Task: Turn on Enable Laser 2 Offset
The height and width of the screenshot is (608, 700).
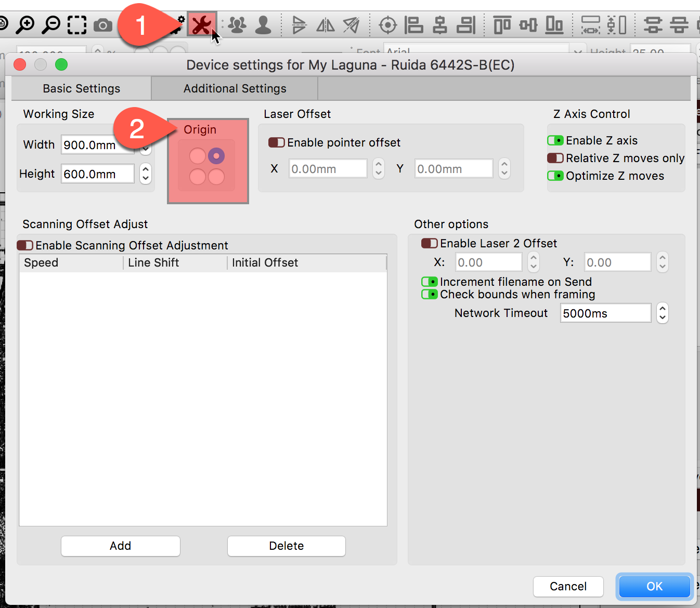Action: pos(430,243)
